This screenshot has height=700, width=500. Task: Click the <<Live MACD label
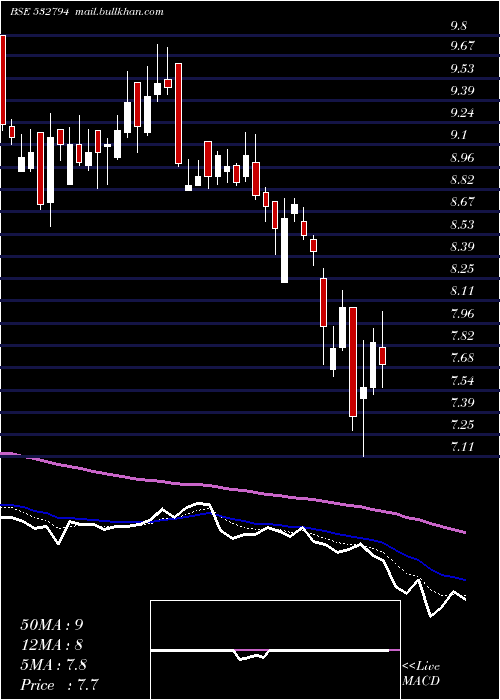point(421,674)
